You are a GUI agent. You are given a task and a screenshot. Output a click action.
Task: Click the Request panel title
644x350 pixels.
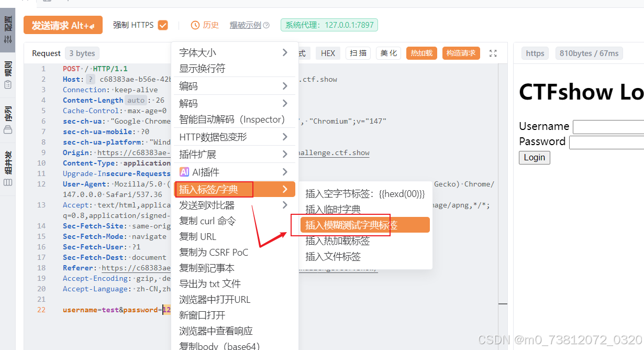(x=46, y=53)
